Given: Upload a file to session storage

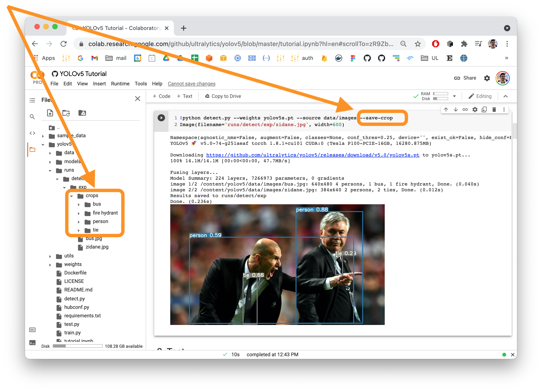Looking at the screenshot, I should [50, 113].
